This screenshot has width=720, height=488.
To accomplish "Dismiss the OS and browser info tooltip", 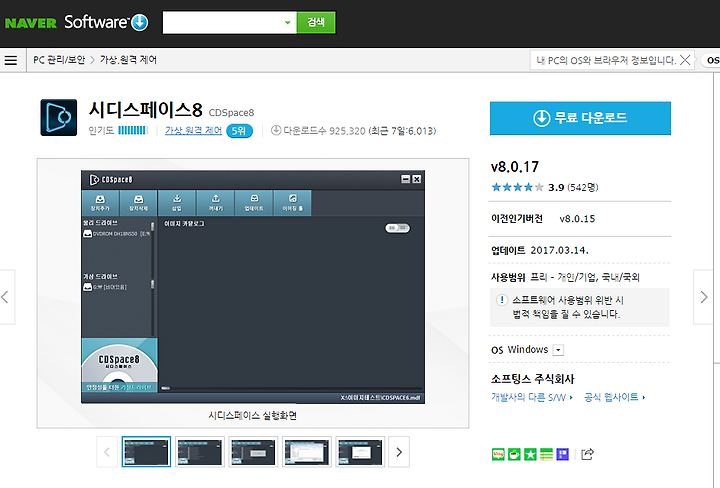I will (x=685, y=60).
